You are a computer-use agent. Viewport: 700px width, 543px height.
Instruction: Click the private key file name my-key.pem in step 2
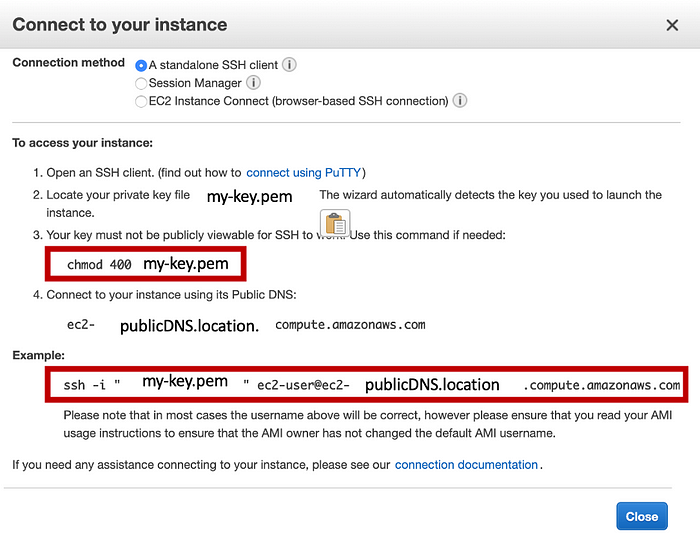click(250, 196)
